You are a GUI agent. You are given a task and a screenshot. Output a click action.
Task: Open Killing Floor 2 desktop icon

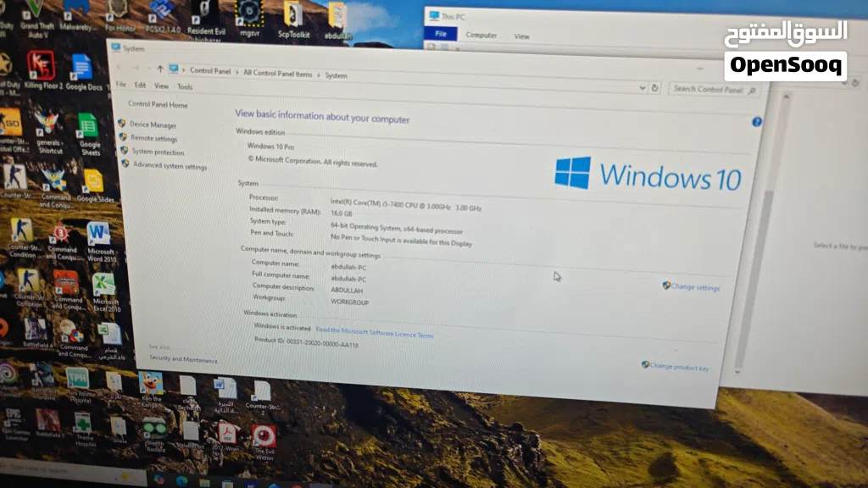pos(42,70)
